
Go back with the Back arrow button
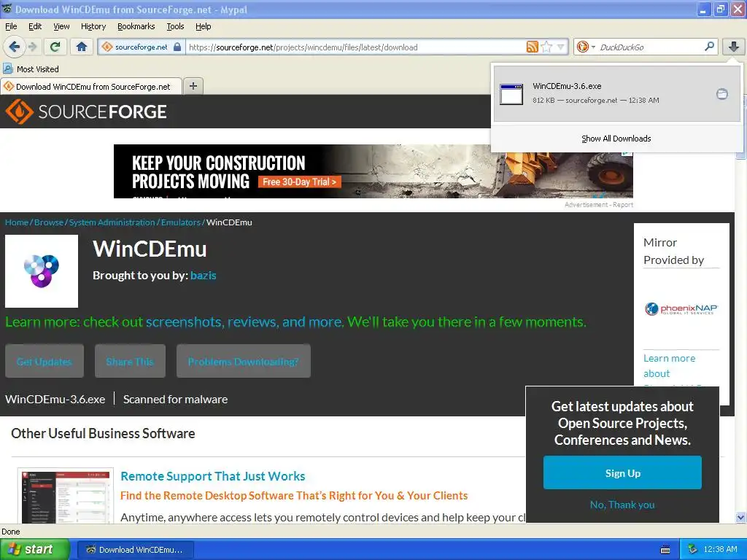click(x=14, y=47)
